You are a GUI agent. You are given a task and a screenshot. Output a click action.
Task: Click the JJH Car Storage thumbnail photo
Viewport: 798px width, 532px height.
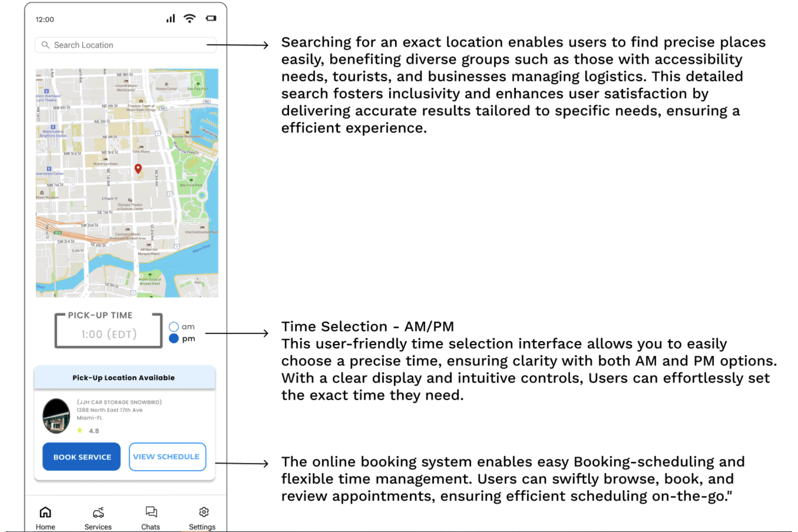57,416
